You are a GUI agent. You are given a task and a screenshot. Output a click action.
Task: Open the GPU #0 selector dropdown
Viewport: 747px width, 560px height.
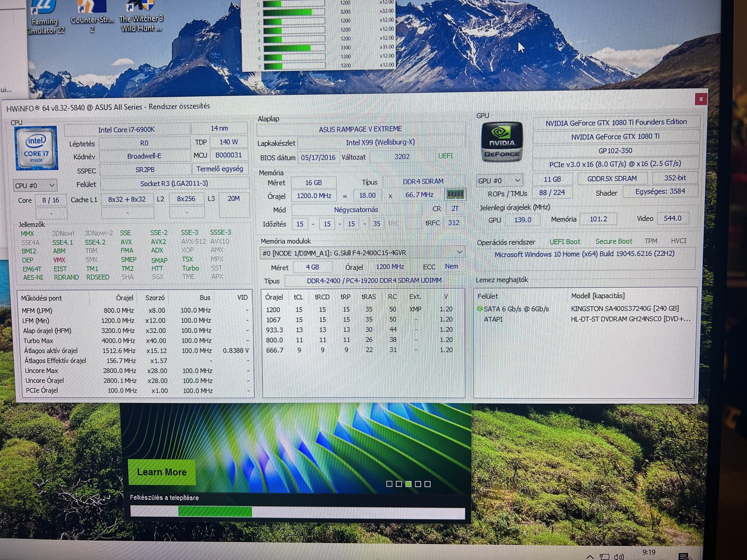pos(499,180)
